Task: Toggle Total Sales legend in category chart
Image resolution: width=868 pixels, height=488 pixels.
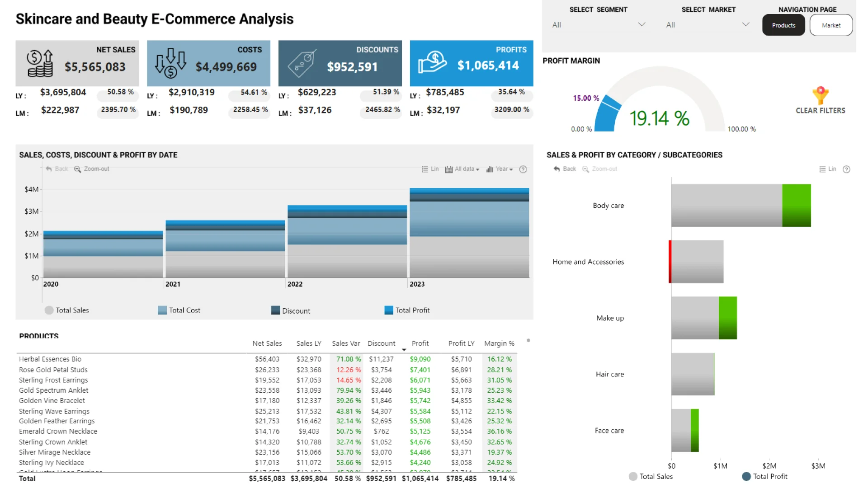Action: click(651, 477)
